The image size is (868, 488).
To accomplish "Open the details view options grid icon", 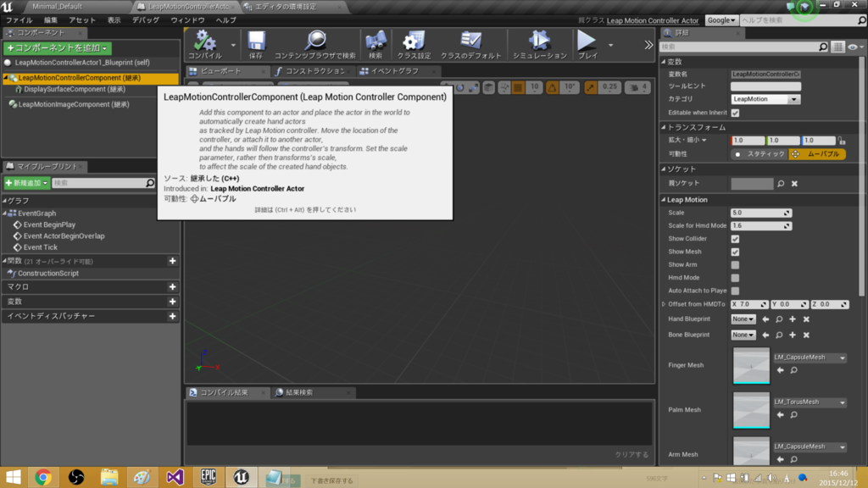I will [838, 47].
